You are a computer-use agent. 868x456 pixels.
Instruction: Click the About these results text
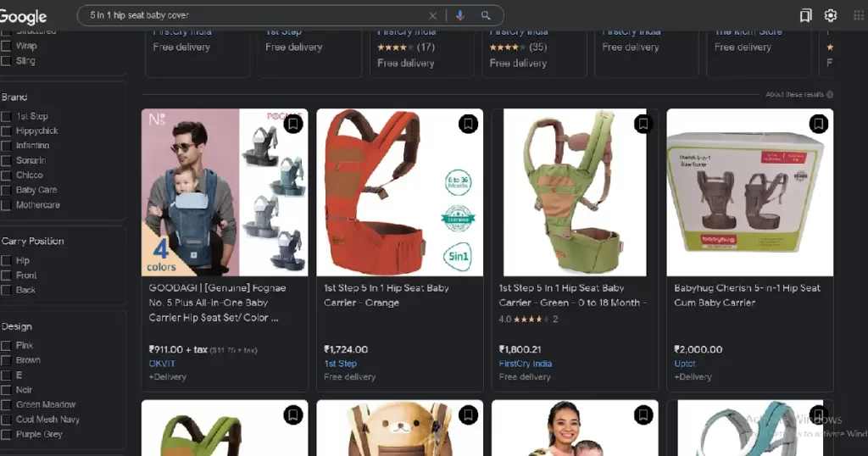(x=794, y=95)
